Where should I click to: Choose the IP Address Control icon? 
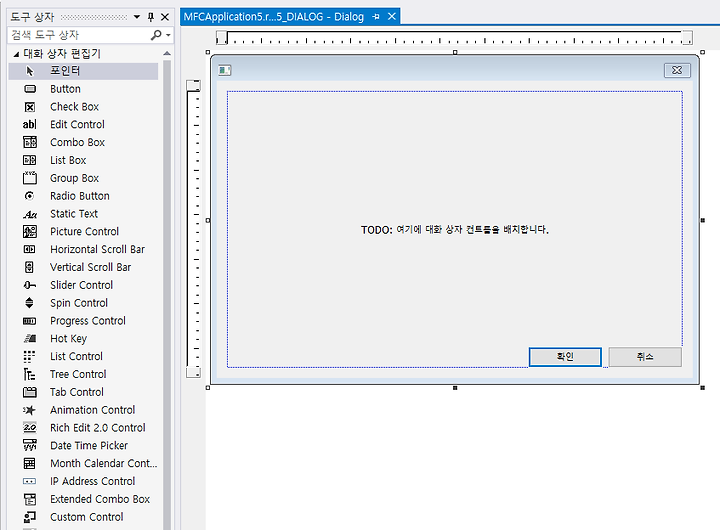point(29,481)
